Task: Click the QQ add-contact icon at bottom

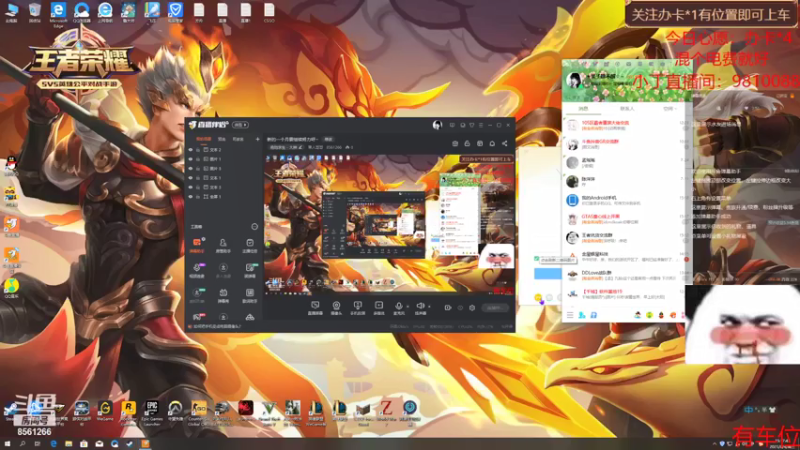Action: point(582,315)
